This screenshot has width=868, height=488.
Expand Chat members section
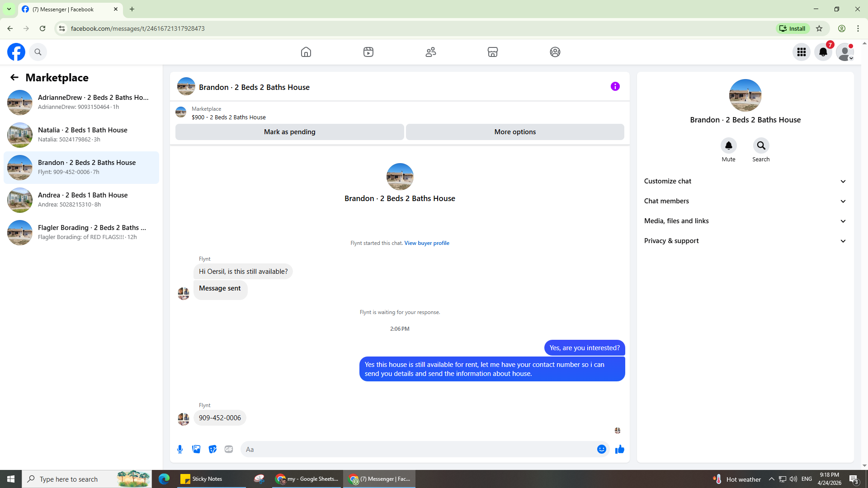[x=745, y=201]
